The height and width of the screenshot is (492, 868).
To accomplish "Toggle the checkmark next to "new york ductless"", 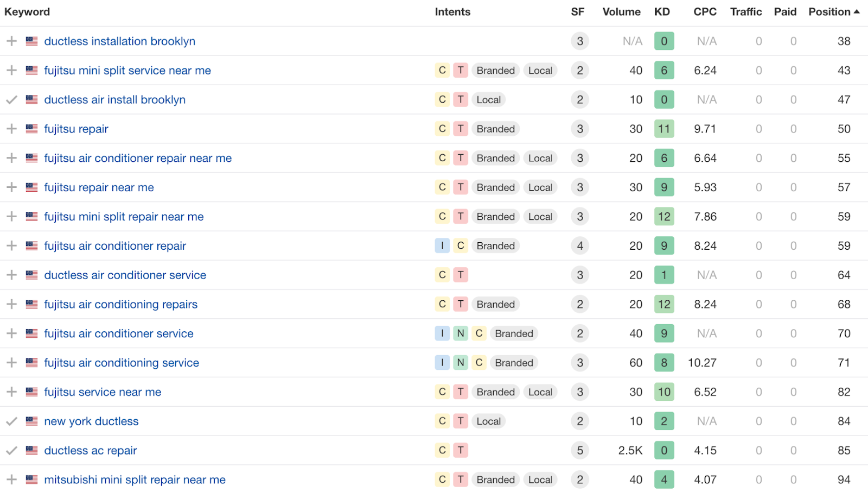I will click(11, 421).
